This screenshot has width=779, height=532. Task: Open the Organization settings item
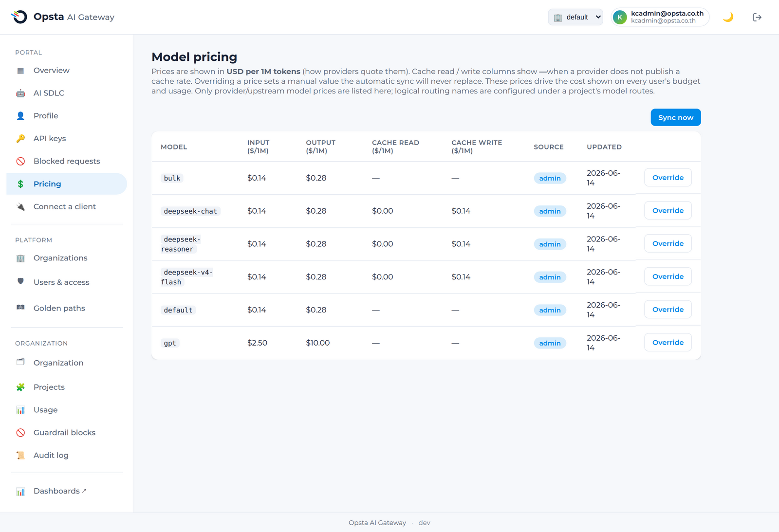(x=67, y=363)
